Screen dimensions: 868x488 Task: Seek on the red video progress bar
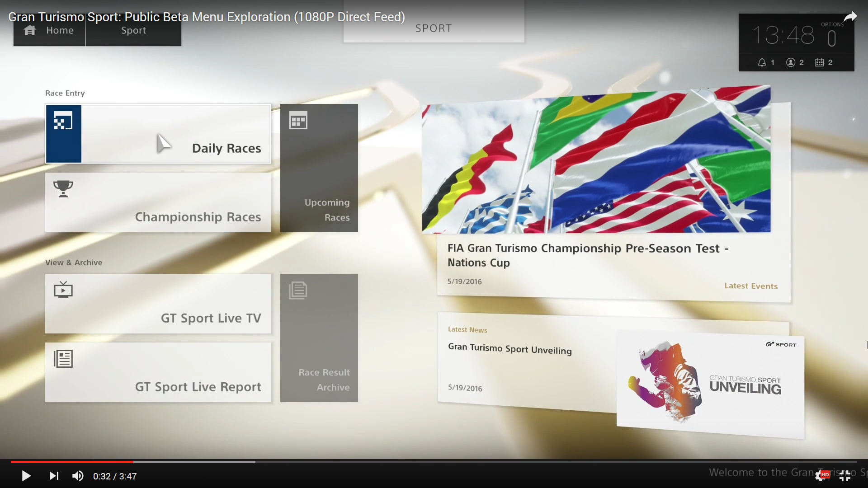tap(72, 462)
